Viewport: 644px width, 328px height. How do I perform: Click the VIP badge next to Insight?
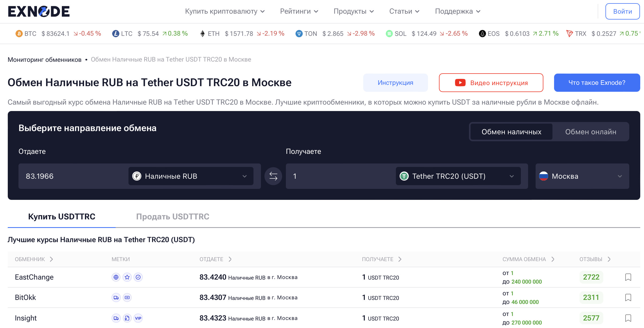pos(138,318)
